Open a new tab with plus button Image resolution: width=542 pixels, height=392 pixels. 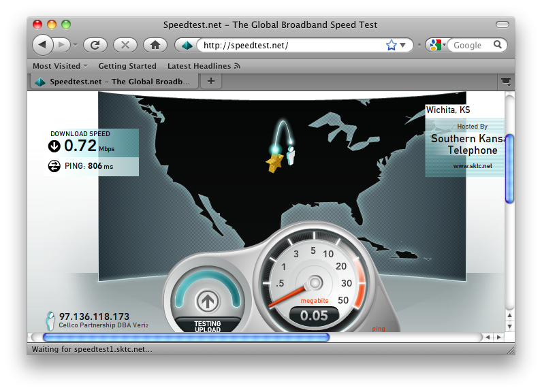pos(211,82)
